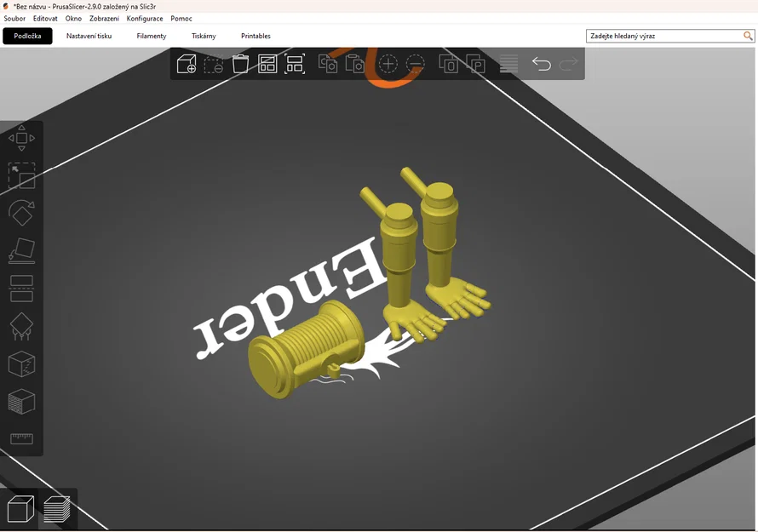758x532 pixels.
Task: Switch to 3D editor view cube
Action: pyautogui.click(x=20, y=509)
